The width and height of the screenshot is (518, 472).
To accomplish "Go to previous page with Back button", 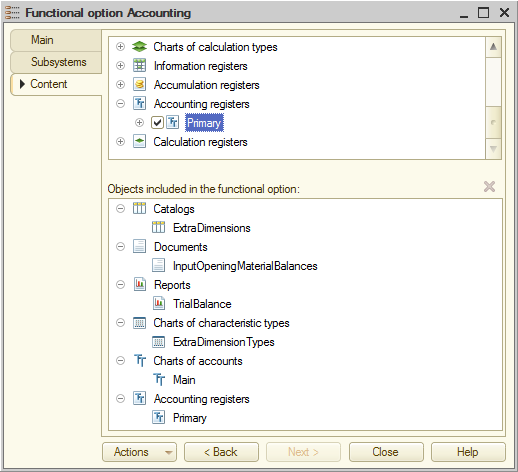I will tap(221, 452).
